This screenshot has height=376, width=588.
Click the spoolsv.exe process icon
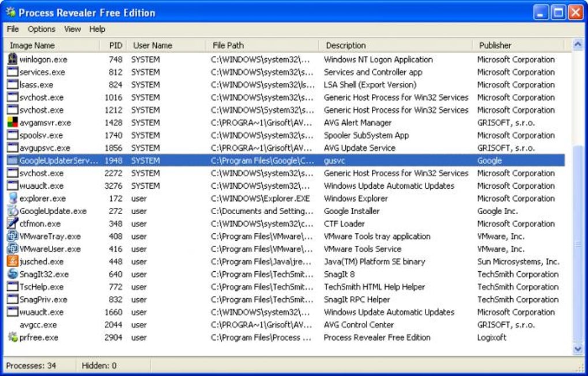point(12,135)
